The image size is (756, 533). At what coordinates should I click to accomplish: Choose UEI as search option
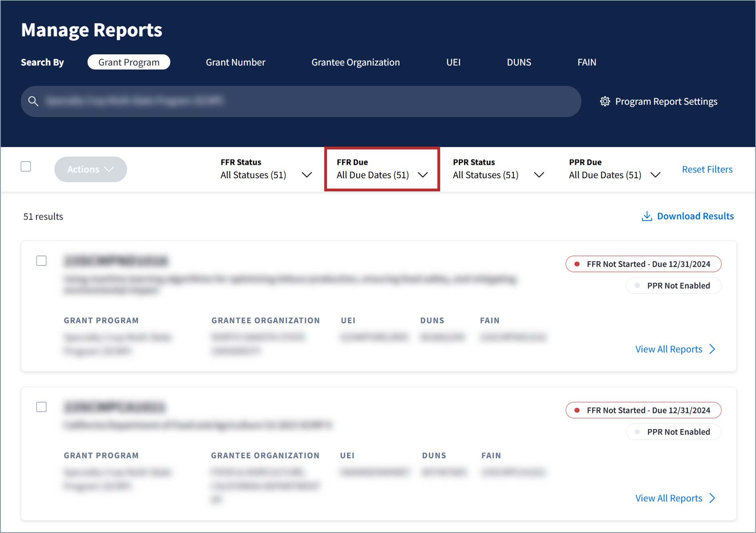coord(453,62)
